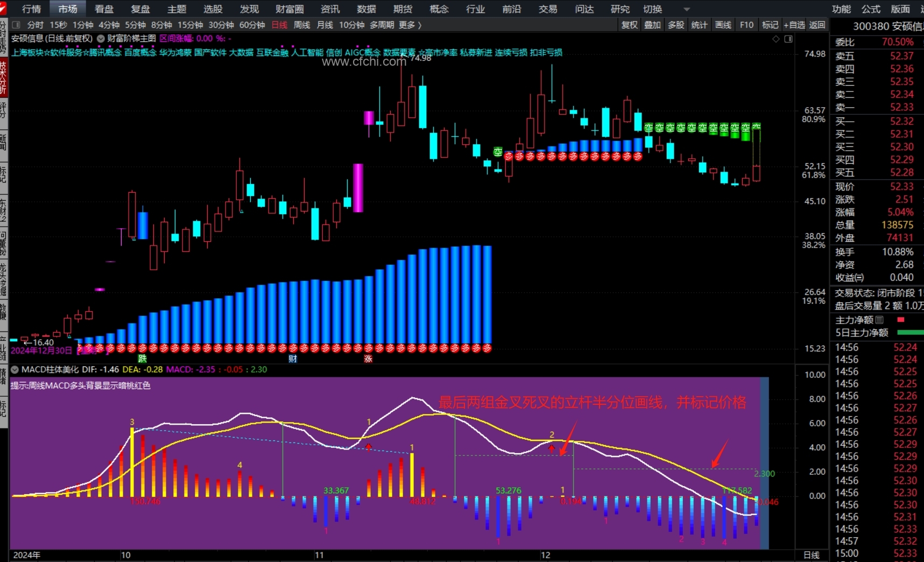This screenshot has width=924, height=562.
Task: Click the 74.98 high price label
Action: coord(420,58)
